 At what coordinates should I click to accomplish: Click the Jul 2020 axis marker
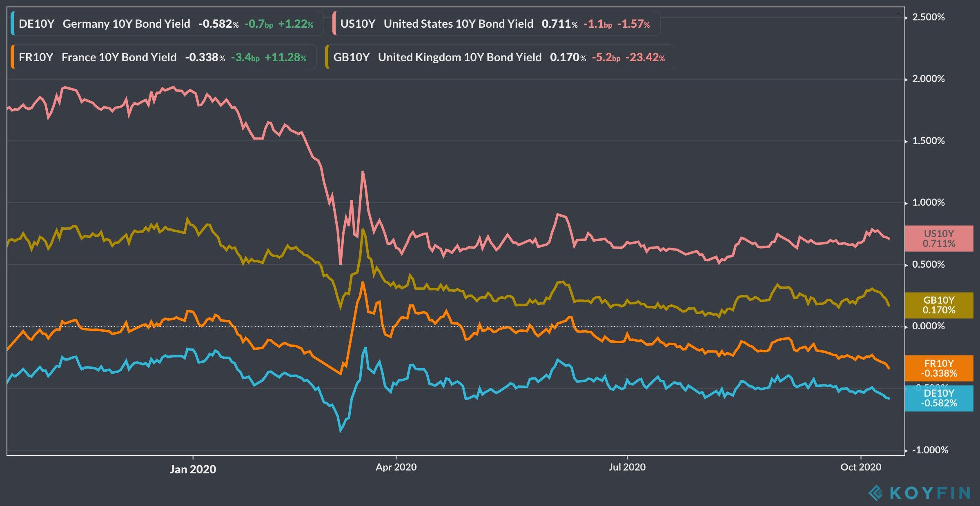click(627, 467)
